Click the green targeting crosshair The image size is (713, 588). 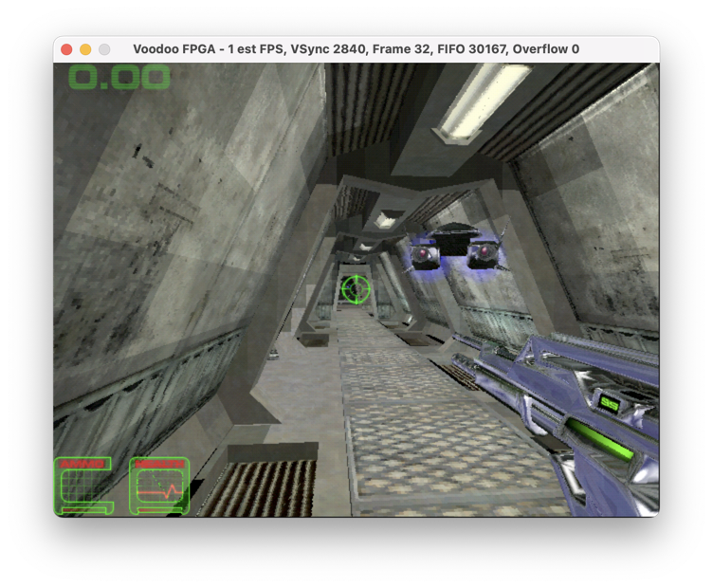356,288
